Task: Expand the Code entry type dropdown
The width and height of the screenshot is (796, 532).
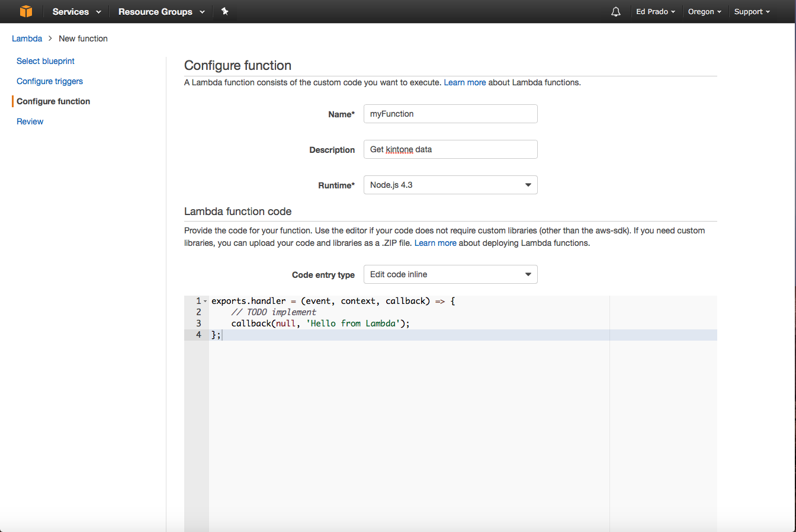Action: click(x=450, y=274)
